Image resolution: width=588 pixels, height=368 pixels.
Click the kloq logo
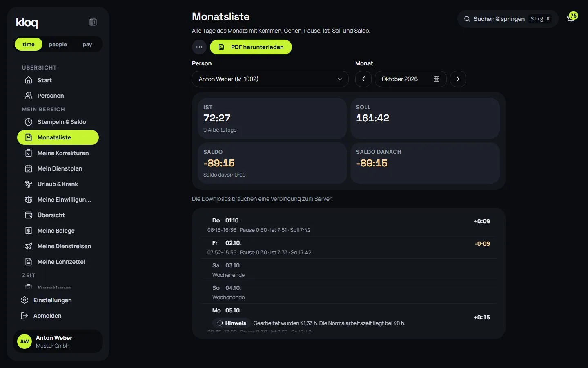(x=27, y=22)
